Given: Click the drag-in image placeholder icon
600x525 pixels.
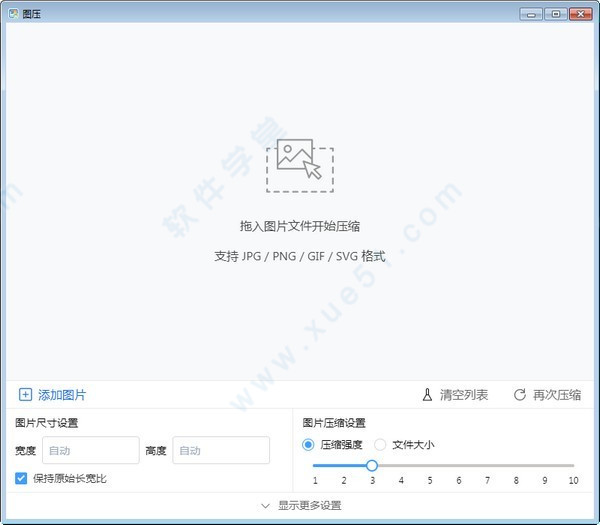Looking at the screenshot, I should click(x=300, y=166).
